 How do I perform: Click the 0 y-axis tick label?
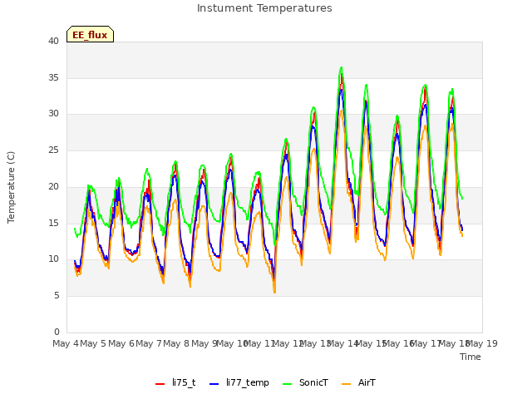click(x=57, y=332)
